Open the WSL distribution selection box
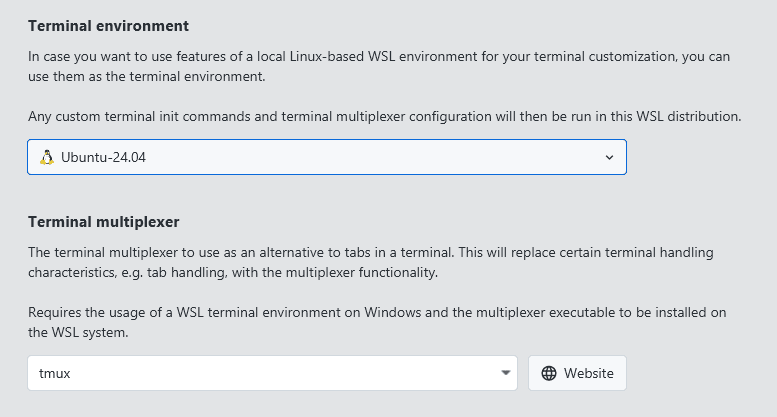The height and width of the screenshot is (417, 777). pyautogui.click(x=326, y=157)
